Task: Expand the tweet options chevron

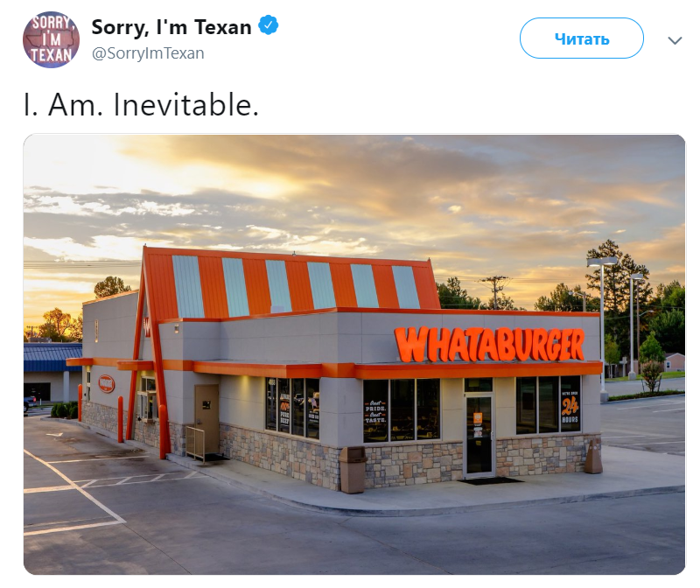Action: point(675,40)
